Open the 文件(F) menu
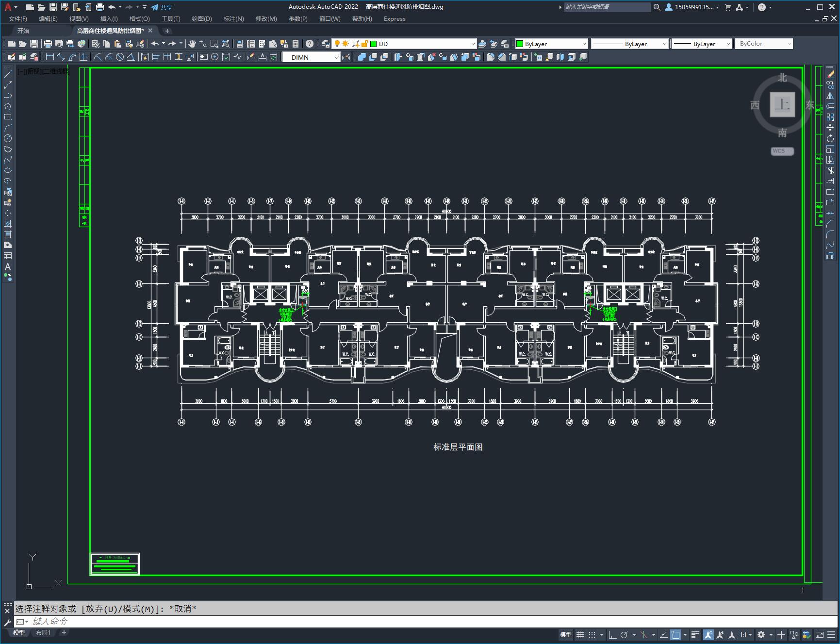Screen dimensions: 840x644 click(x=18, y=19)
